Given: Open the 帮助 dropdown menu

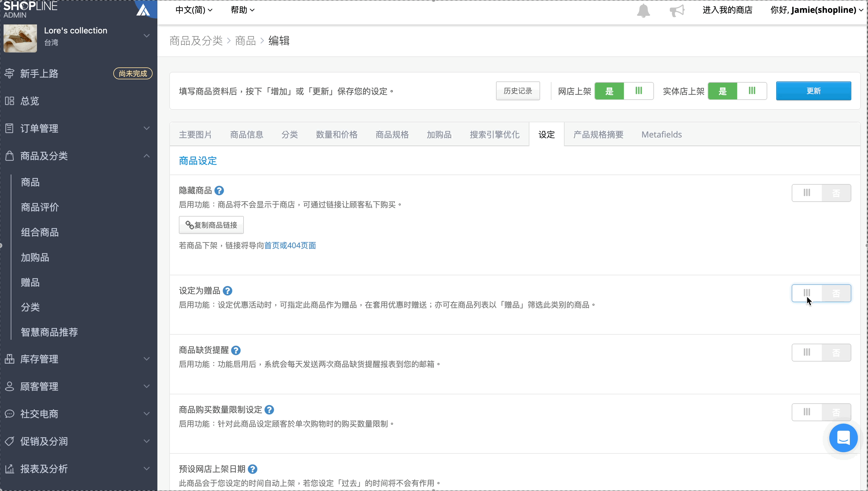Looking at the screenshot, I should (x=243, y=10).
